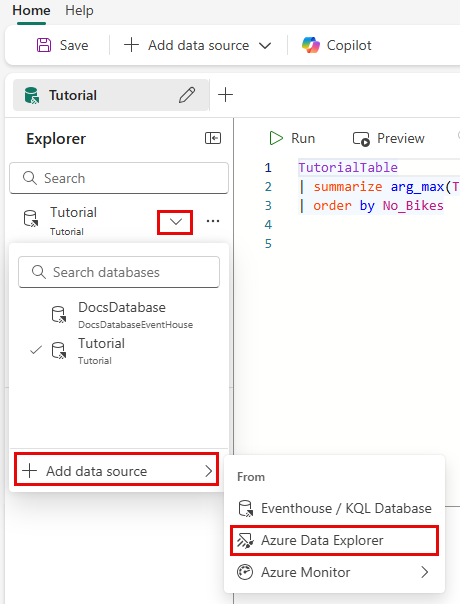The width and height of the screenshot is (460, 604).
Task: Open the ellipsis more options for Tutorial database
Action: point(213,221)
